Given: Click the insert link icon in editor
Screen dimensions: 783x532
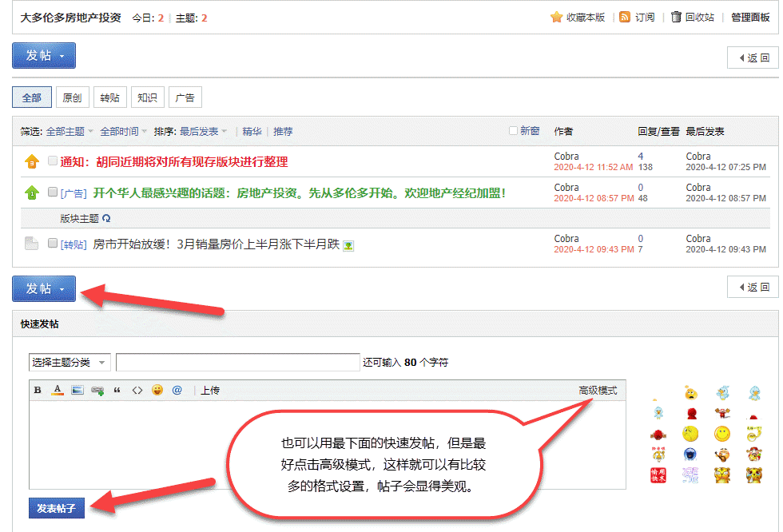Looking at the screenshot, I should click(97, 391).
